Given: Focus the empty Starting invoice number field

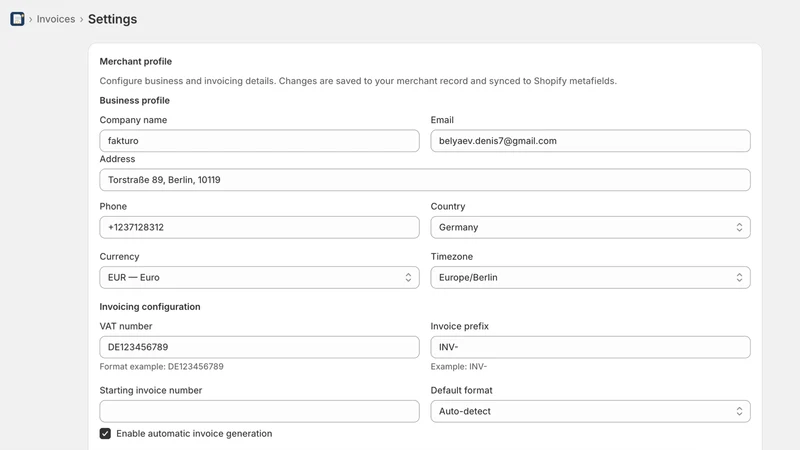Looking at the screenshot, I should point(259,411).
